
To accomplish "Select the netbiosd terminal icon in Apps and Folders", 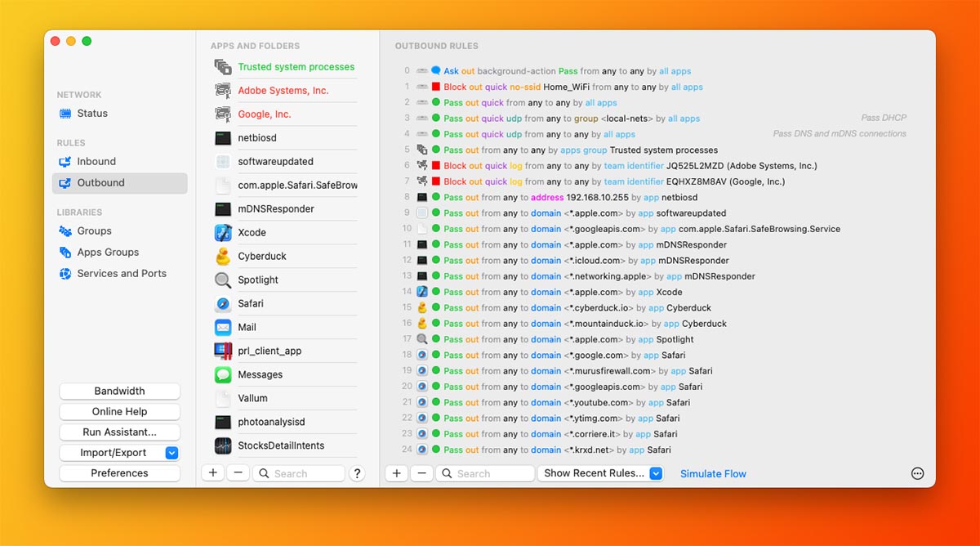I will [x=223, y=138].
